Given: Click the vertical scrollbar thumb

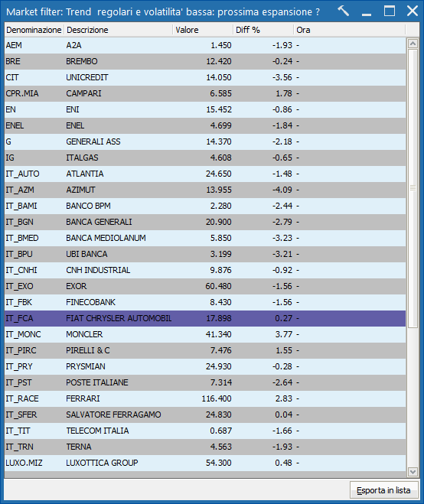Looking at the screenshot, I should coord(413,188).
